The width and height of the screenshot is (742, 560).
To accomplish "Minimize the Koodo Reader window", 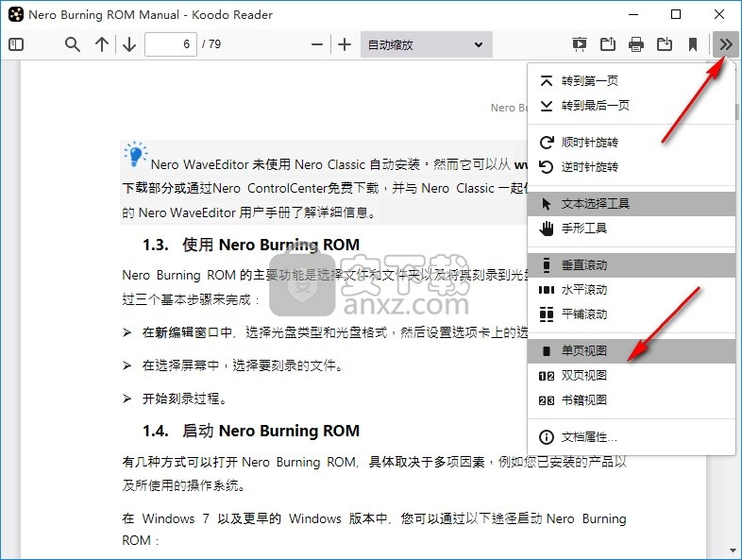I will click(633, 15).
